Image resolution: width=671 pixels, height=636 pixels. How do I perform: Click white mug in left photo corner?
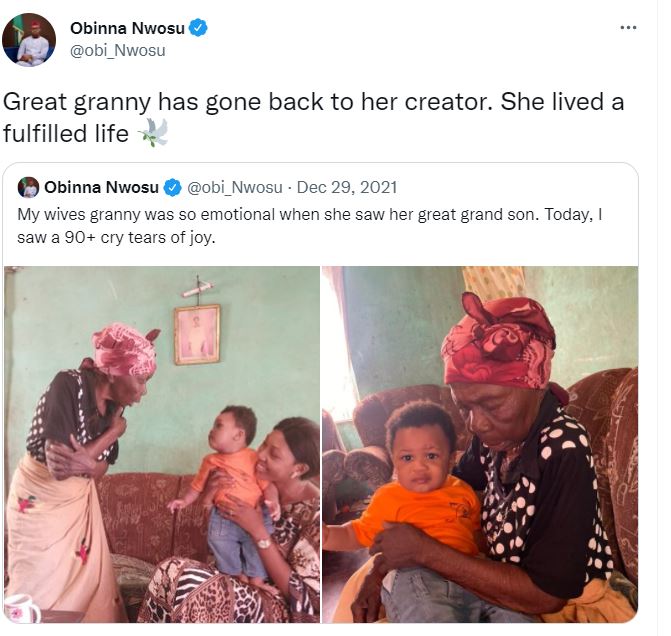[22, 609]
